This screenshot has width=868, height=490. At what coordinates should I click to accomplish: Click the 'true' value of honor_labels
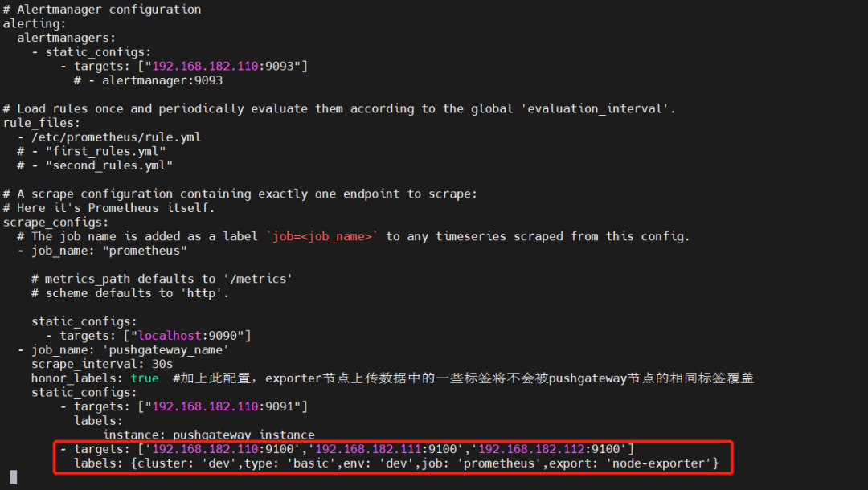pyautogui.click(x=145, y=378)
